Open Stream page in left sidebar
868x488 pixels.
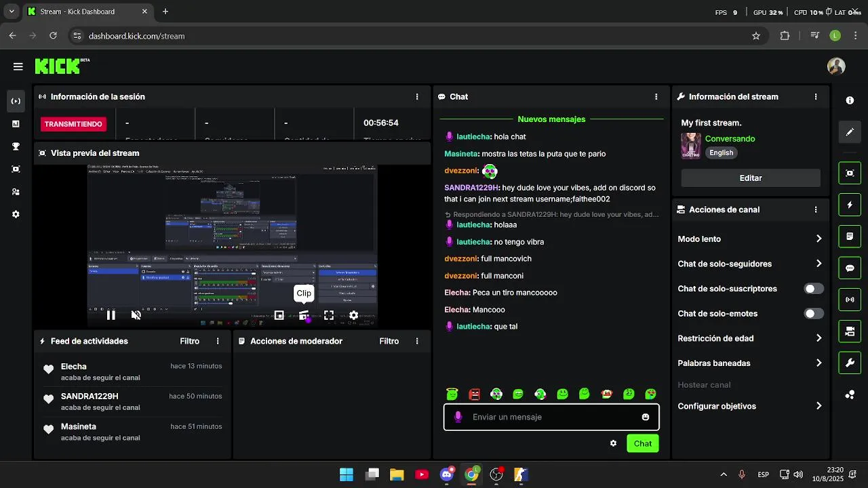point(16,101)
